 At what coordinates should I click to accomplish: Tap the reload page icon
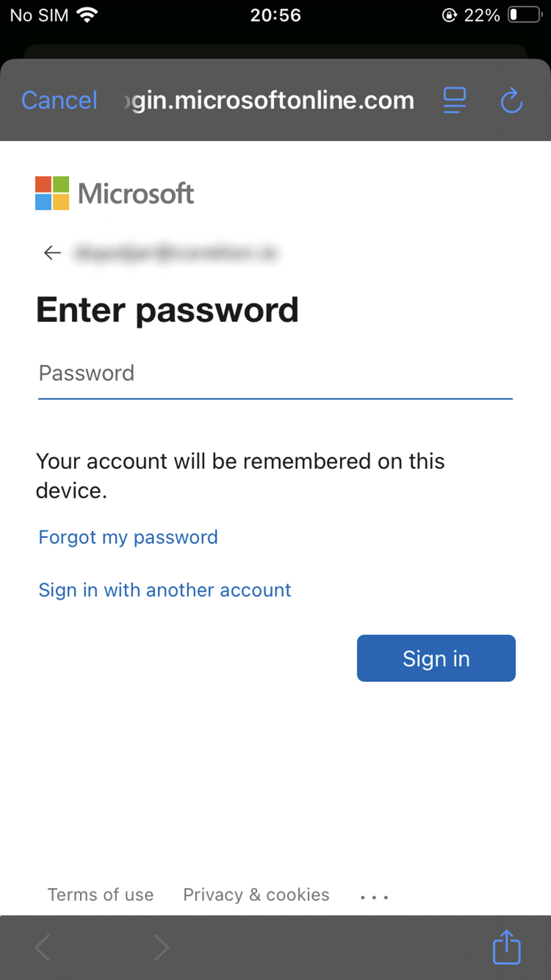[512, 100]
